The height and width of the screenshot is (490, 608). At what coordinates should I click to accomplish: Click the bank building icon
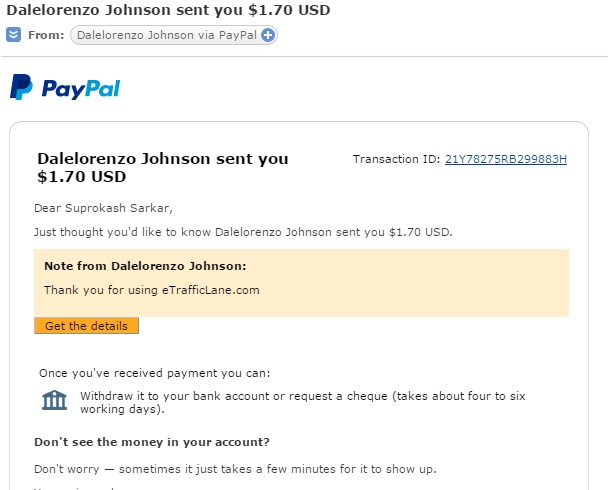tap(54, 400)
